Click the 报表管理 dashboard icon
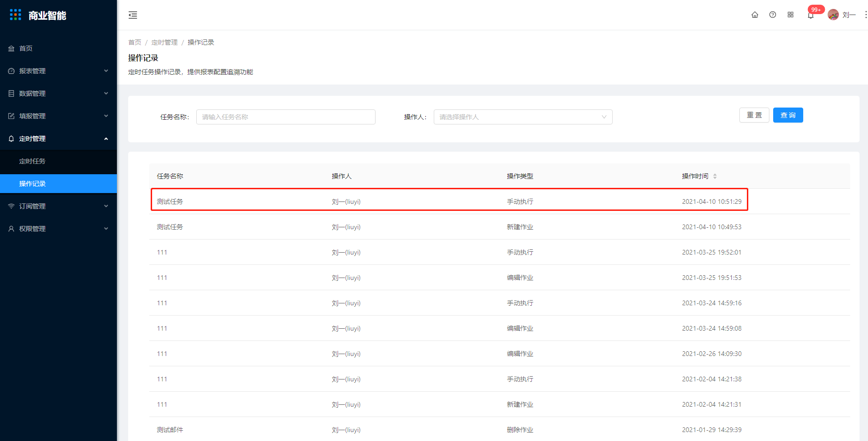The image size is (868, 441). pos(11,71)
